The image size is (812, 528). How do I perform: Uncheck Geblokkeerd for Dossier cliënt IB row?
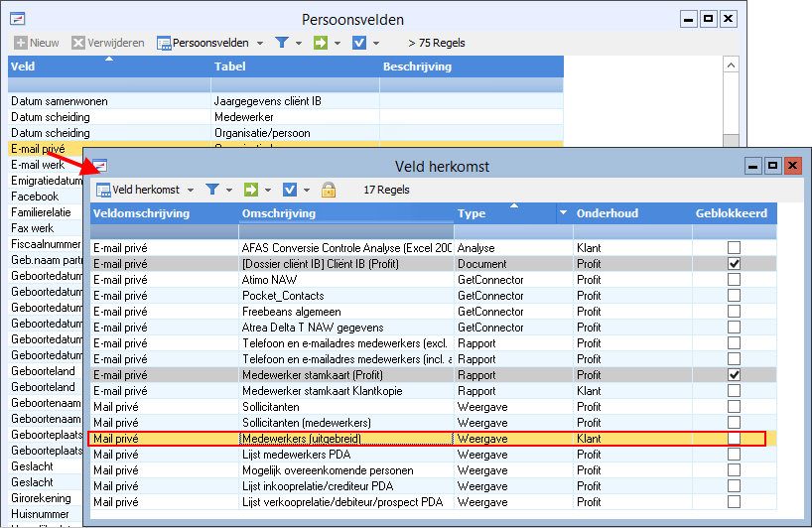[734, 264]
